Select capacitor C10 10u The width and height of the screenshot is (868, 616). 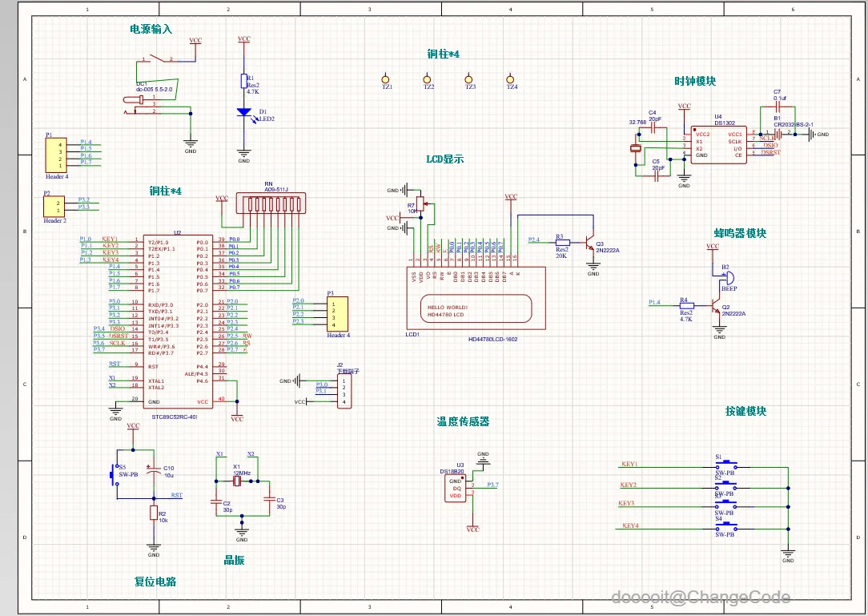pyautogui.click(x=153, y=470)
